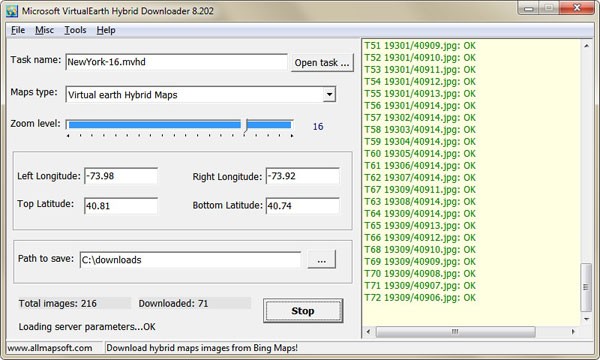
Task: Select log line T69 19309/40909.jpg
Action: coord(420,261)
